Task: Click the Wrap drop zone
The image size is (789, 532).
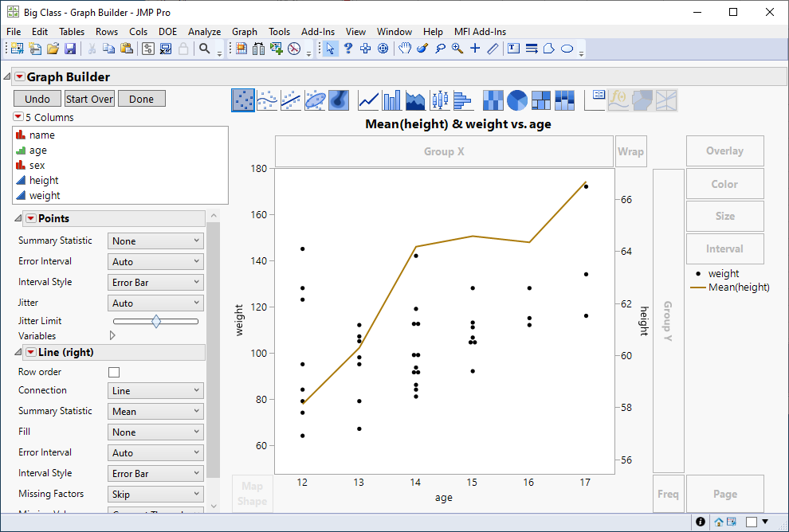Action: click(631, 151)
